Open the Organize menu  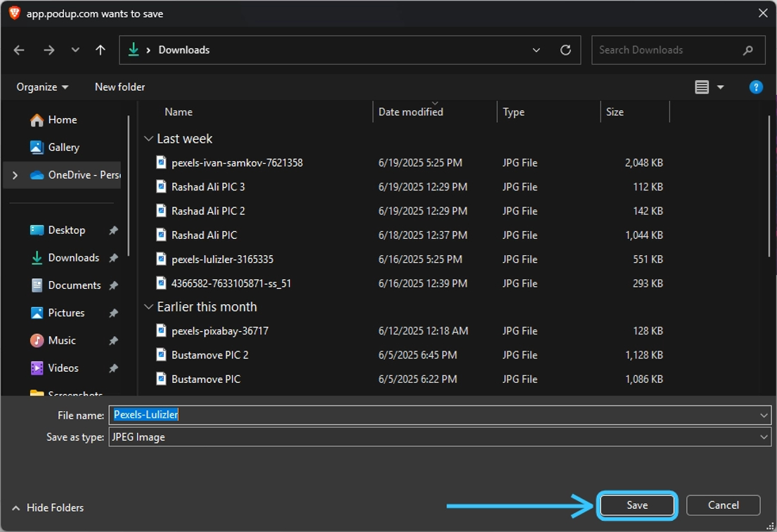(x=42, y=87)
